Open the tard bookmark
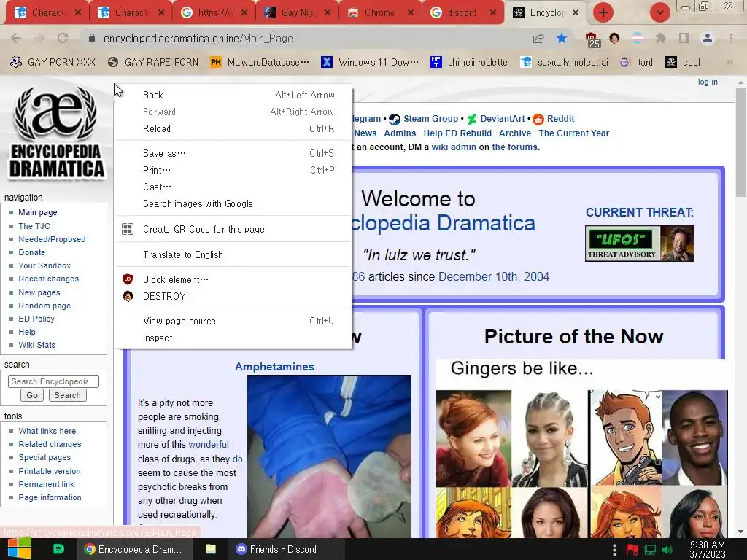The image size is (747, 560). click(636, 62)
